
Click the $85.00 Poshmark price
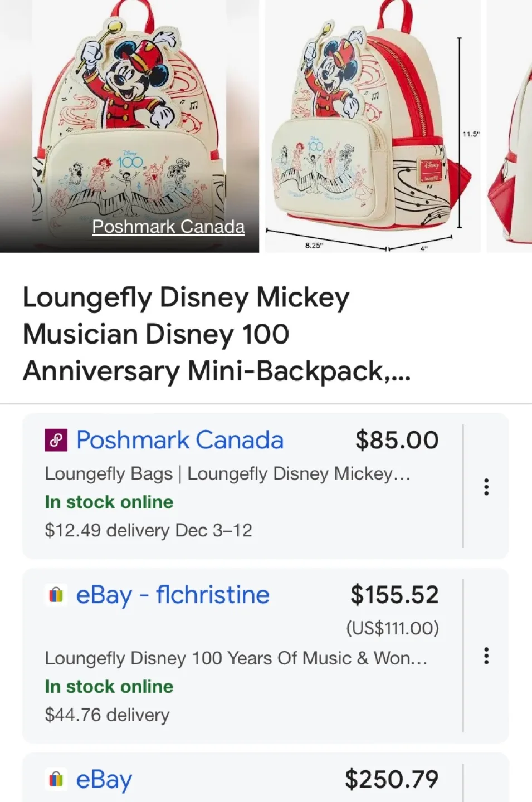coord(397,440)
